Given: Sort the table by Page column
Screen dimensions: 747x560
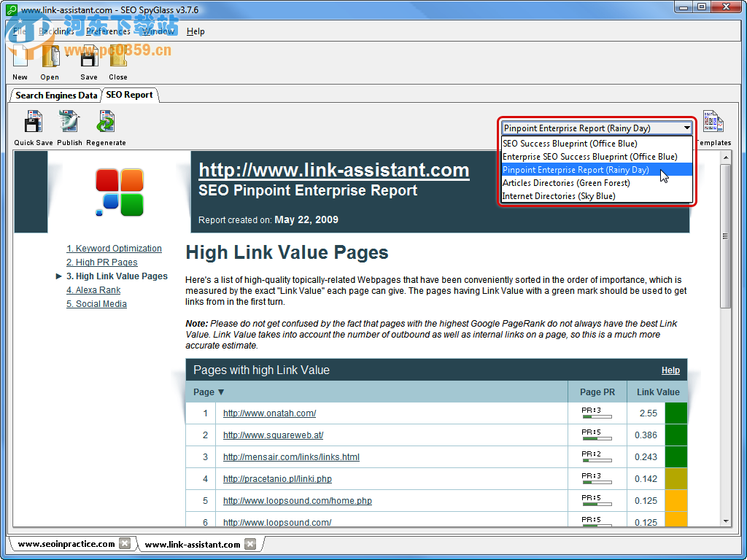Looking at the screenshot, I should click(x=209, y=392).
